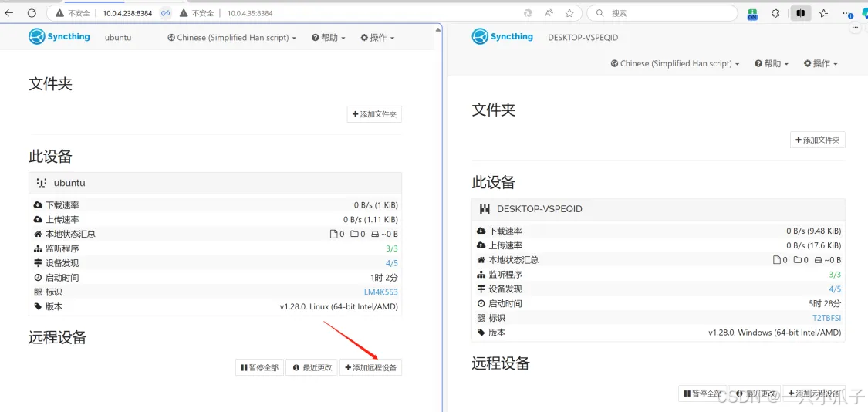Click listeners value 3/3 in ubuntu pane
Viewport: 868px width, 412px height.
[391, 248]
